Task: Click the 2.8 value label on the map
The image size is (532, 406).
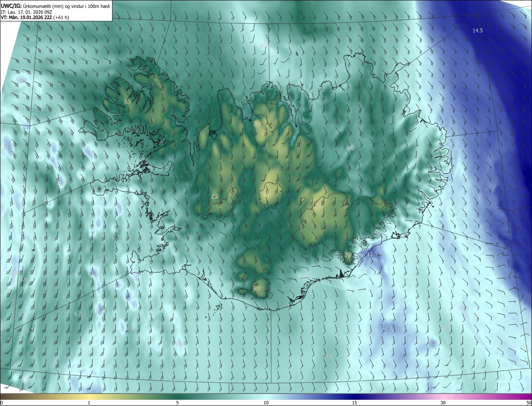Action: 348,254
